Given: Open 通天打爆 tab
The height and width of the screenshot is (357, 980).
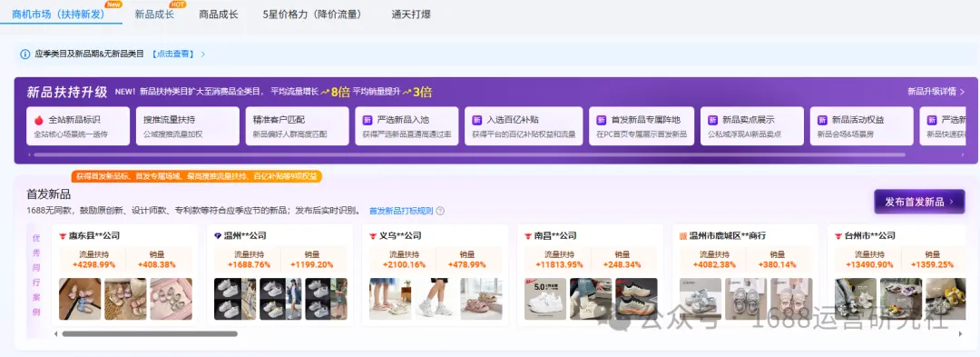Looking at the screenshot, I should click(x=411, y=15).
